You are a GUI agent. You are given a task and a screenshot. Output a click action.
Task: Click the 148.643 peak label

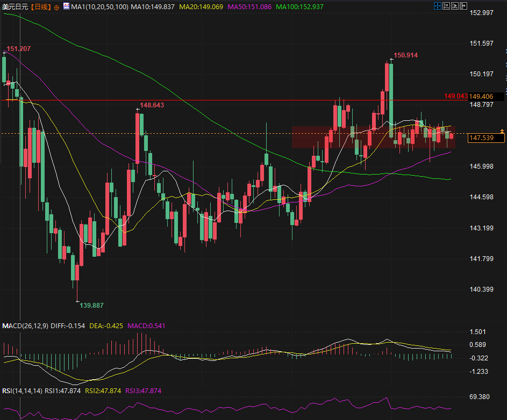(152, 105)
